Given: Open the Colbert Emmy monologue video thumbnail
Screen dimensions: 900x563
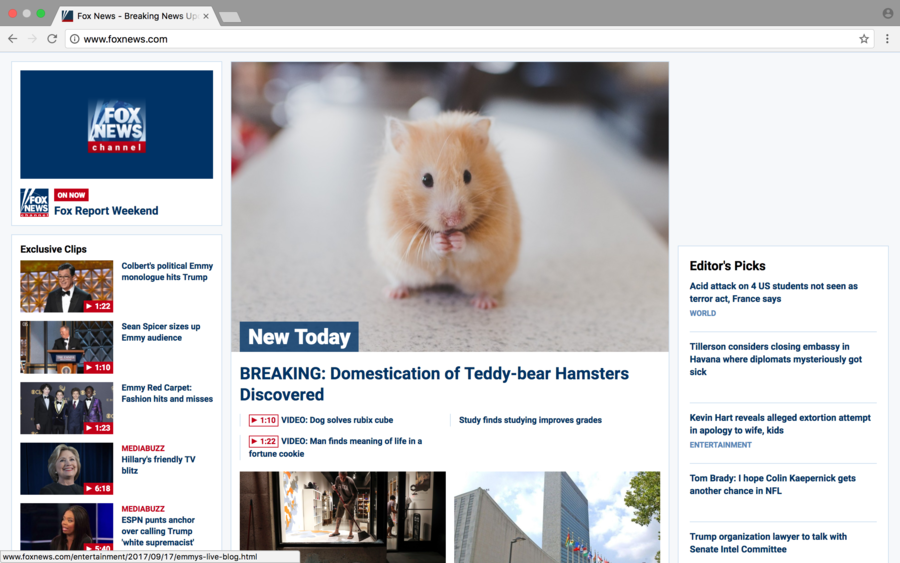Looking at the screenshot, I should point(67,286).
